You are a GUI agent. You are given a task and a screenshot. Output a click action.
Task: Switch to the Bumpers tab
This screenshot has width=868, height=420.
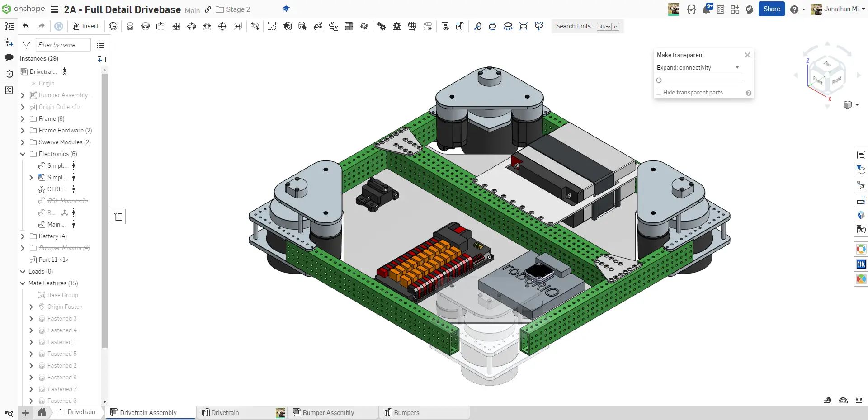[x=406, y=413]
